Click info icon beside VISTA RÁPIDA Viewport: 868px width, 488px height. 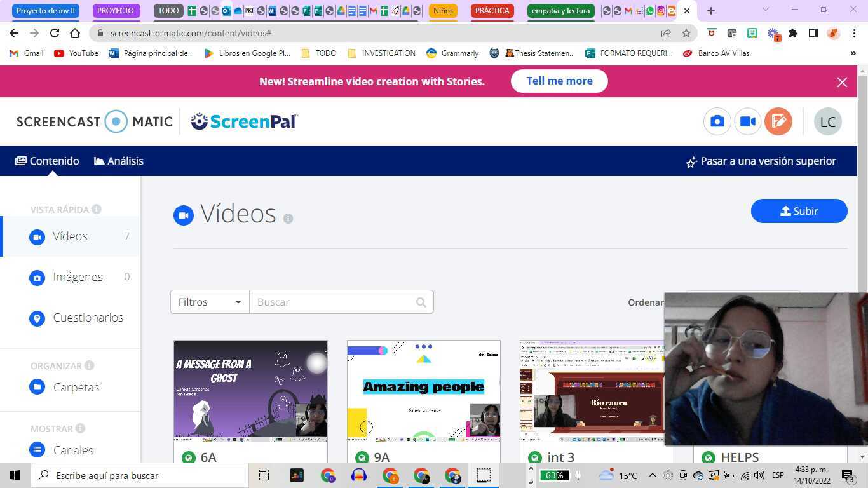96,209
